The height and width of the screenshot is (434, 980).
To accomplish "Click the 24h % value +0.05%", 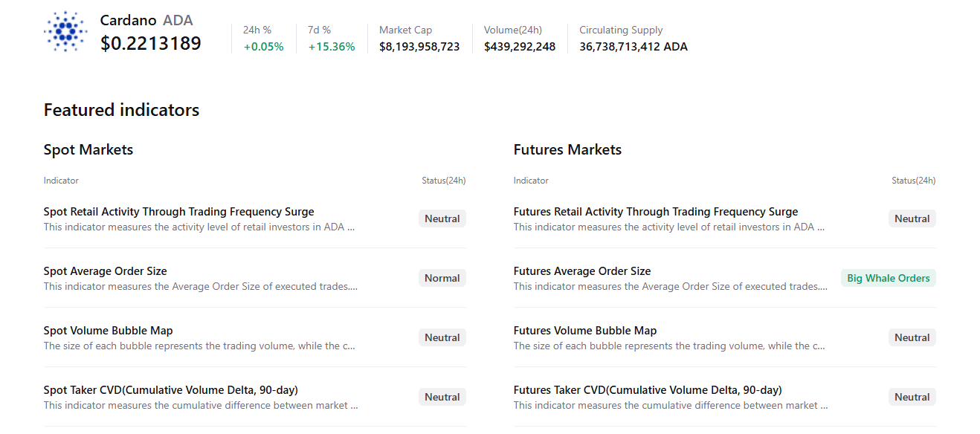I will click(x=263, y=47).
